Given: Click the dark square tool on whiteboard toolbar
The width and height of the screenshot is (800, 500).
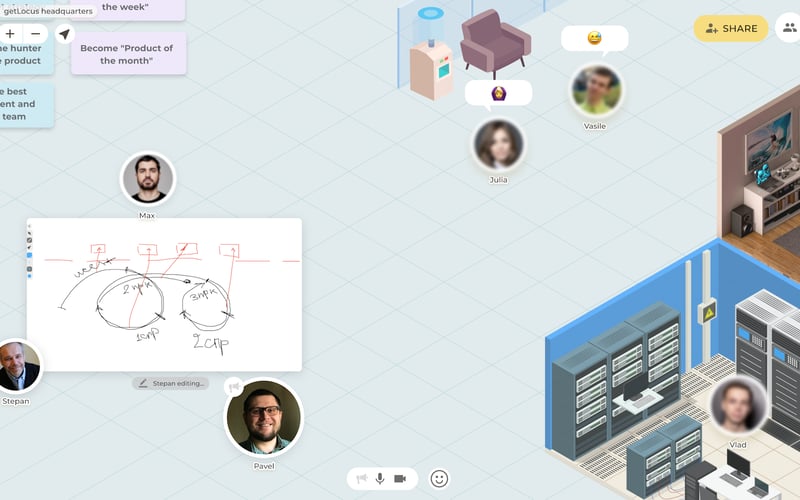Looking at the screenshot, I should pyautogui.click(x=29, y=269).
